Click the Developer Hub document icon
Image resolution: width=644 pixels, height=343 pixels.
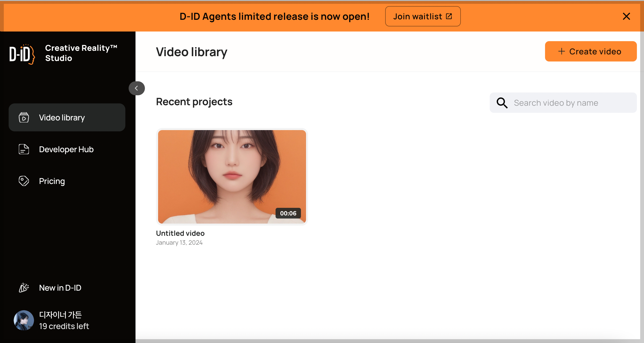tap(24, 149)
